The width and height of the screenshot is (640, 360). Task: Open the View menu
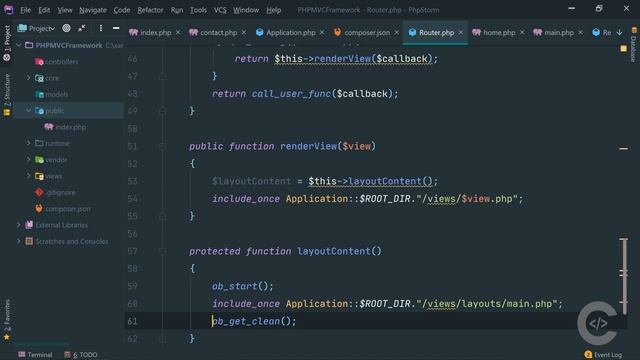point(64,10)
